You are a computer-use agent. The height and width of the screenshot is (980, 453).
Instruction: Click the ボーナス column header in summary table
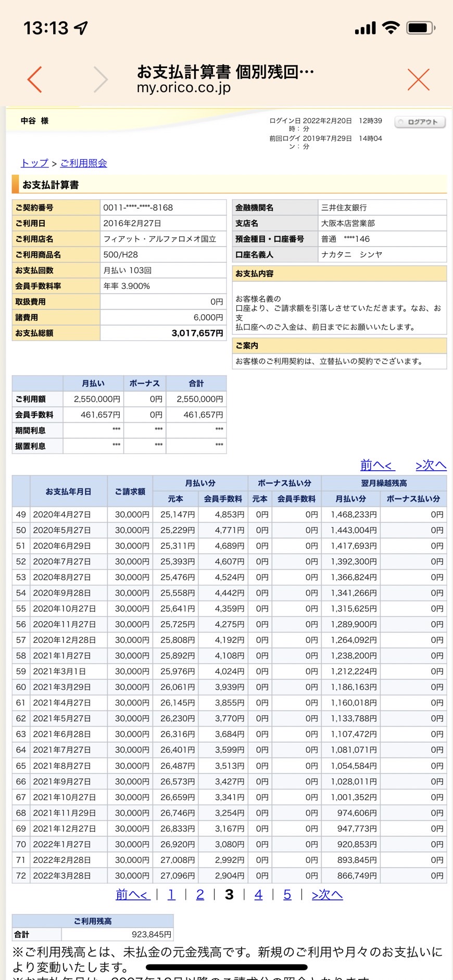(145, 383)
